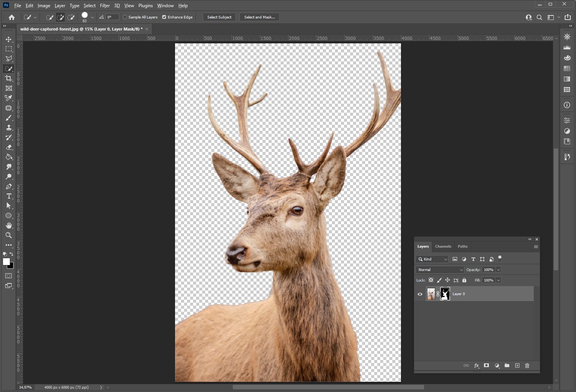Create a new layer group folder

(x=507, y=366)
